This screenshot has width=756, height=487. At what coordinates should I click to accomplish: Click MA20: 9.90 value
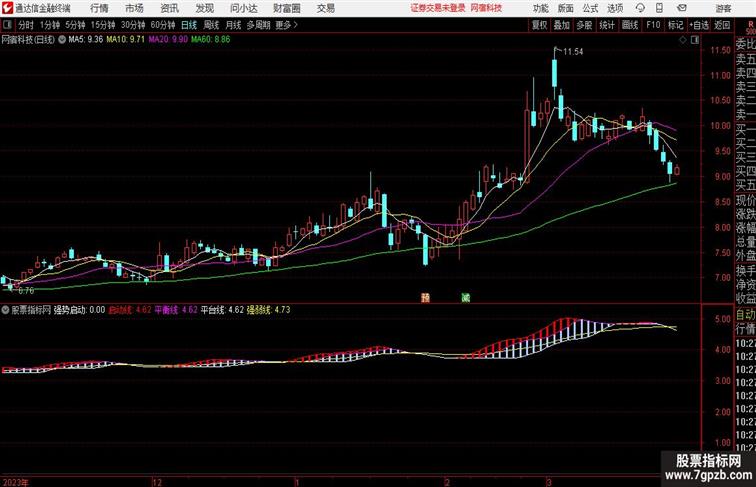(168, 40)
